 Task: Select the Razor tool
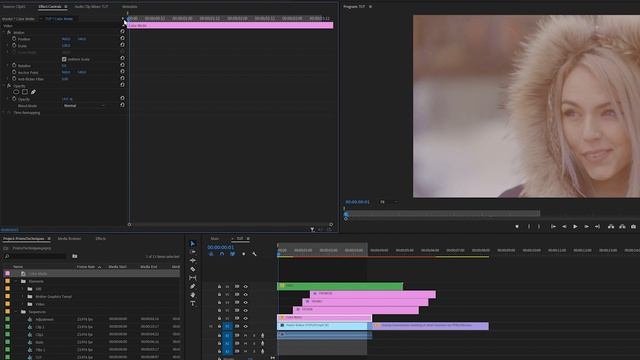[193, 269]
